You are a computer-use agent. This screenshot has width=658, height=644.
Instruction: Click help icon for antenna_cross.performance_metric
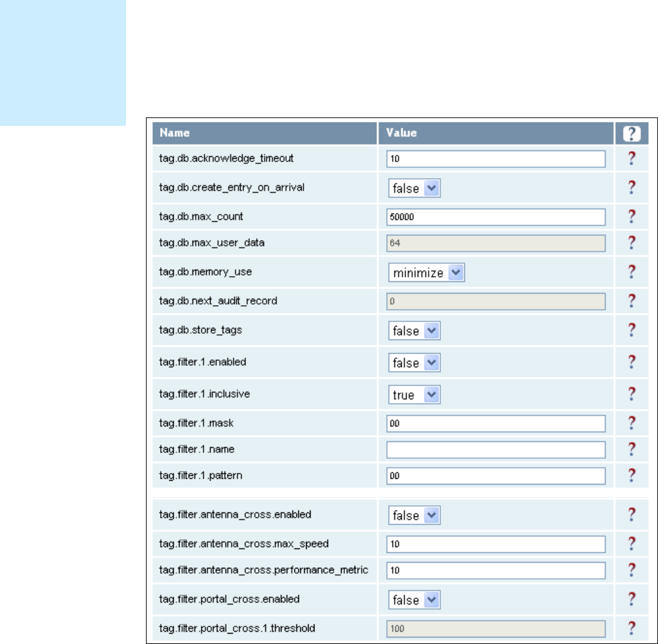(x=632, y=570)
